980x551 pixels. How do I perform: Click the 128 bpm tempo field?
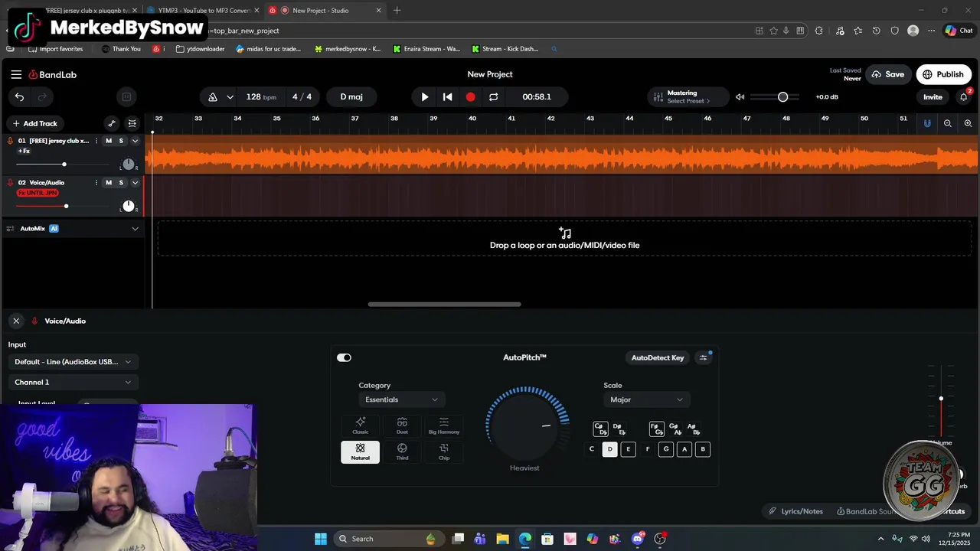[261, 97]
